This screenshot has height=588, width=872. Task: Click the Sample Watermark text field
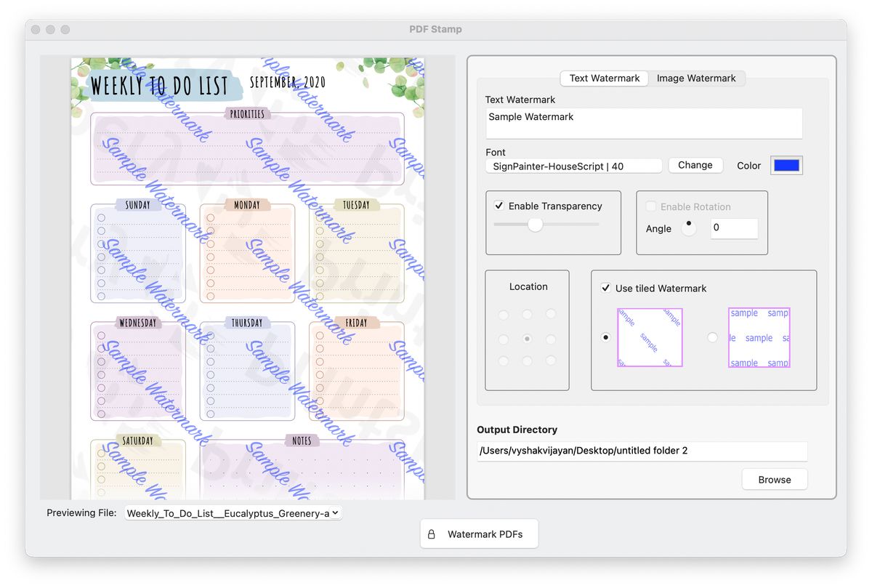coord(643,122)
